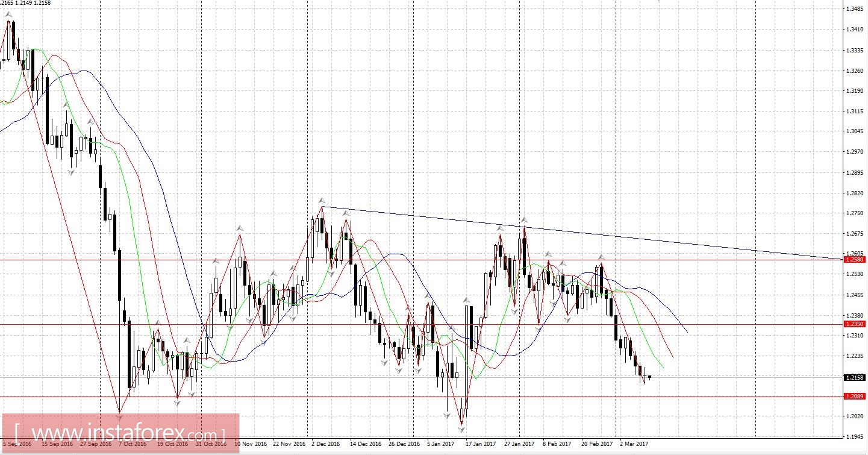
Task: Click the 1.2235 price axis value
Action: coord(855,356)
